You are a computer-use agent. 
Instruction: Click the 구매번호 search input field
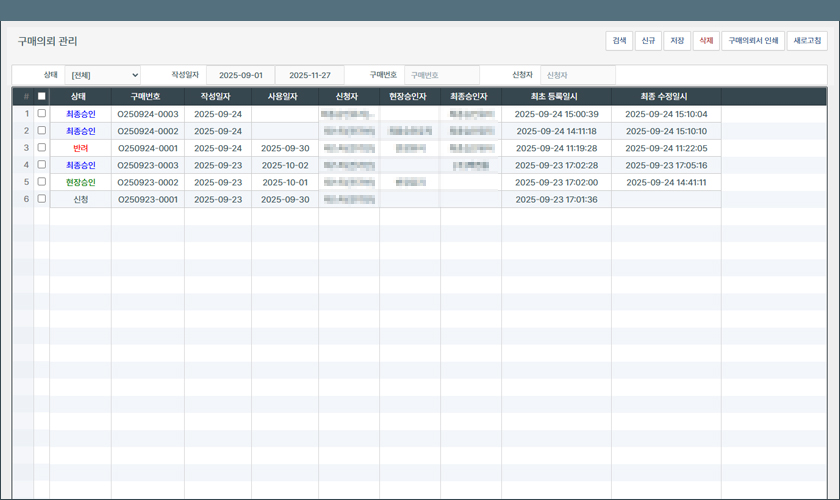[x=436, y=75]
